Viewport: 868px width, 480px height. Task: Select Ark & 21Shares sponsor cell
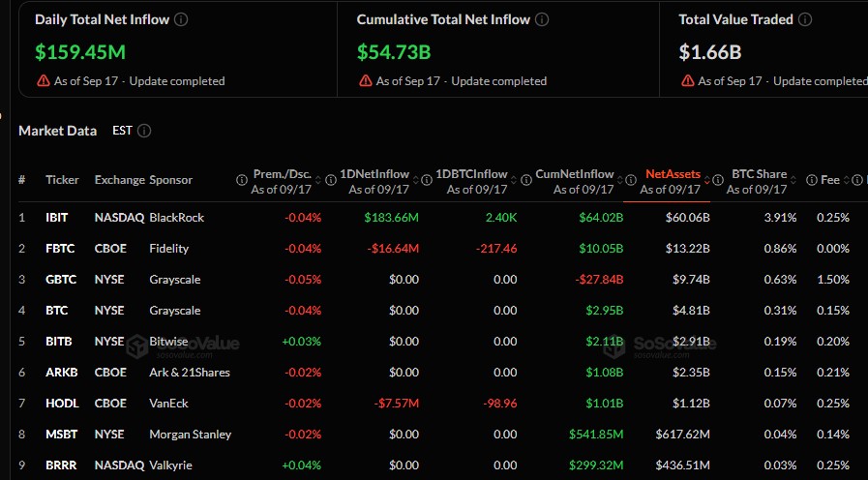pos(190,373)
